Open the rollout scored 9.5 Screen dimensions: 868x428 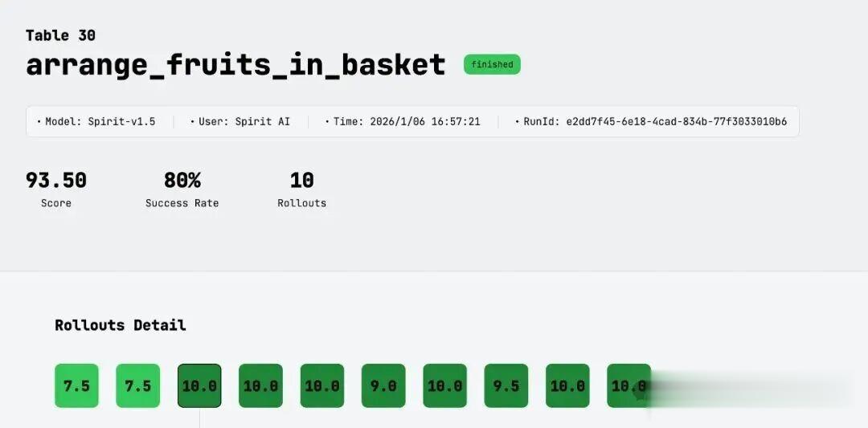[x=506, y=385]
